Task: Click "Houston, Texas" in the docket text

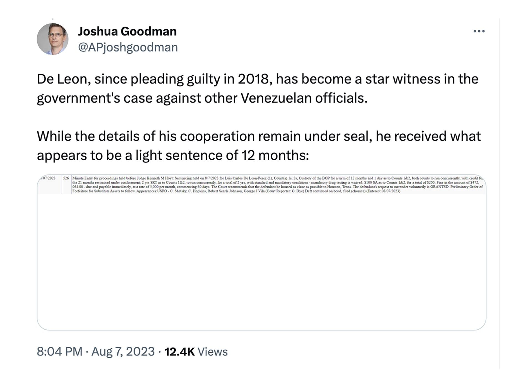Action: click(x=339, y=187)
